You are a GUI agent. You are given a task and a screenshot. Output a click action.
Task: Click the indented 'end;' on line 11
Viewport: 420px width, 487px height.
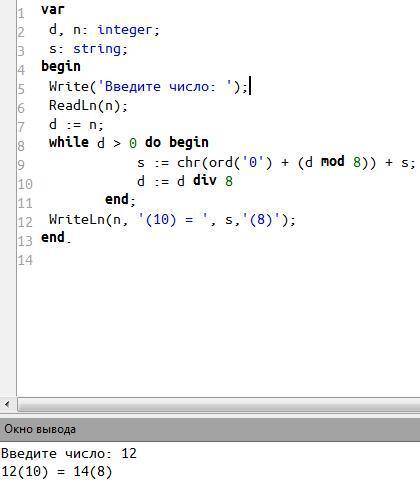coord(120,200)
